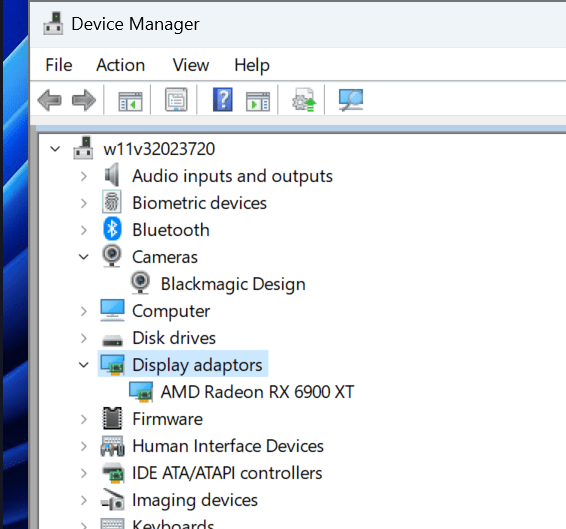Open the Action menu

point(121,65)
